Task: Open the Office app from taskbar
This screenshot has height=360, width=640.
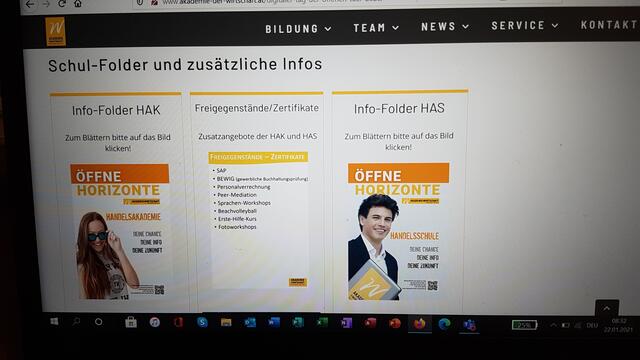Action: pyautogui.click(x=178, y=322)
